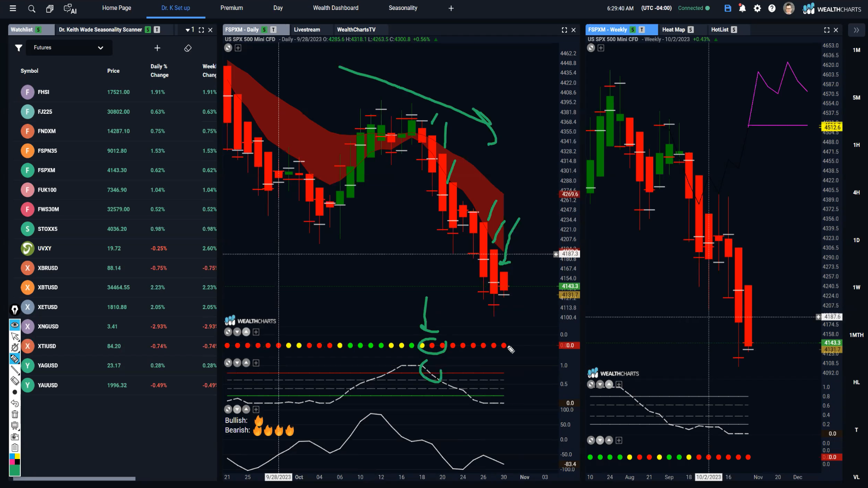Move Daily dots indicator pane down
Screen dimensions: 868x488
coord(237,332)
